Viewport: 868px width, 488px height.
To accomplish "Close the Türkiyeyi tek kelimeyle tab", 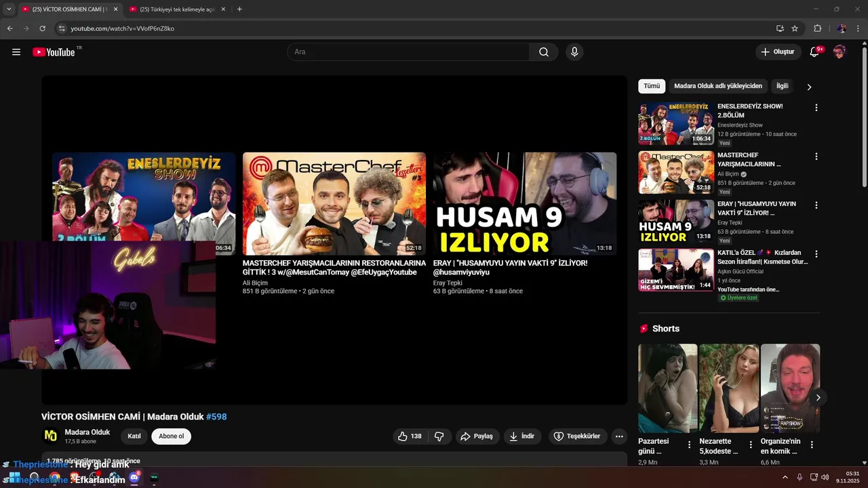I will point(224,9).
